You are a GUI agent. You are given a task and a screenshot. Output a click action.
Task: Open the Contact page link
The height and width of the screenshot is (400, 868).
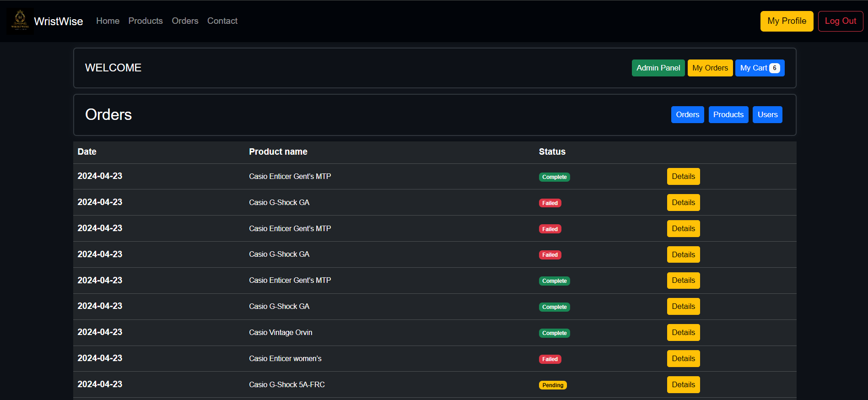coord(222,21)
